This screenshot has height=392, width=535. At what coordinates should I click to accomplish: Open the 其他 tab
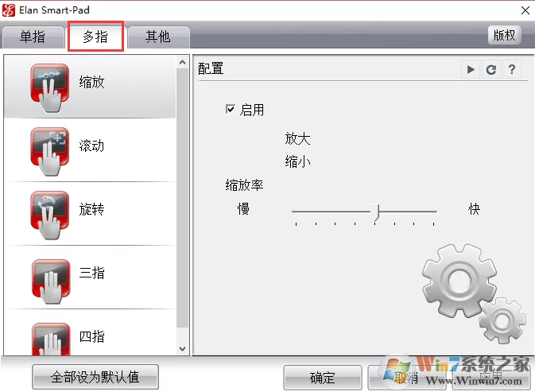pyautogui.click(x=158, y=37)
